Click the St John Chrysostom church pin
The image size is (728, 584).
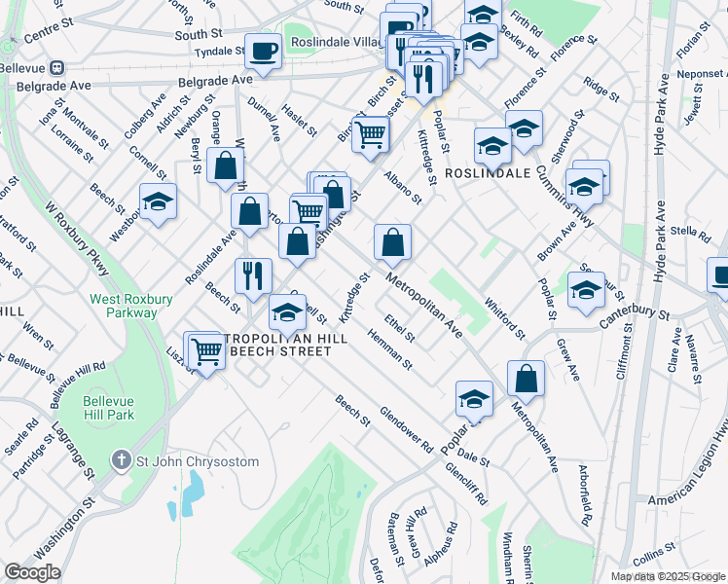(122, 461)
